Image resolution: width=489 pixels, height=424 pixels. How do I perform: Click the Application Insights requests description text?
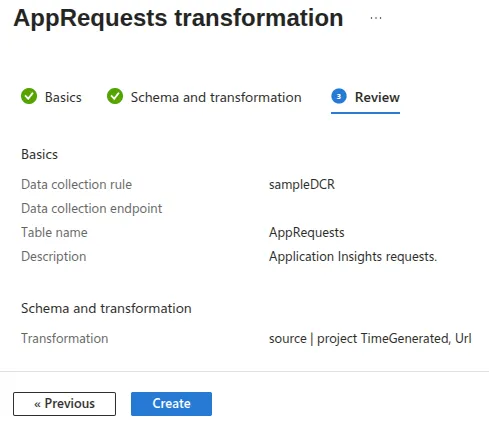[353, 256]
